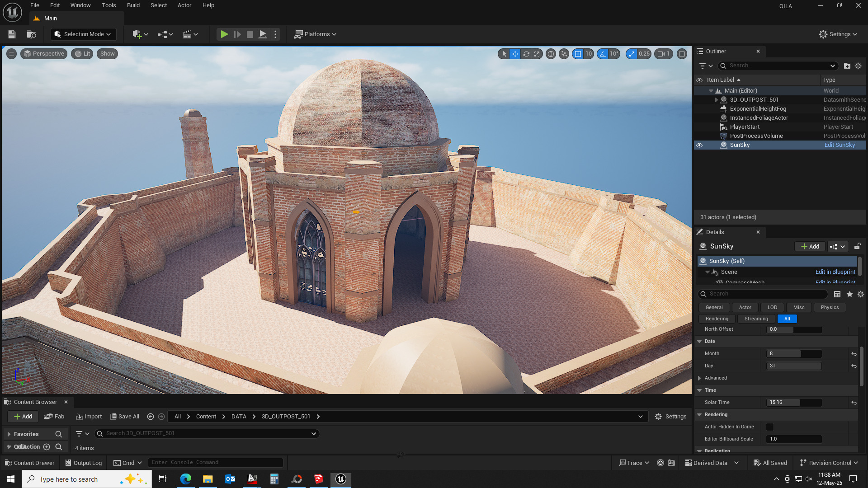Select the All filter in Details
Viewport: 868px width, 488px height.
pyautogui.click(x=787, y=319)
